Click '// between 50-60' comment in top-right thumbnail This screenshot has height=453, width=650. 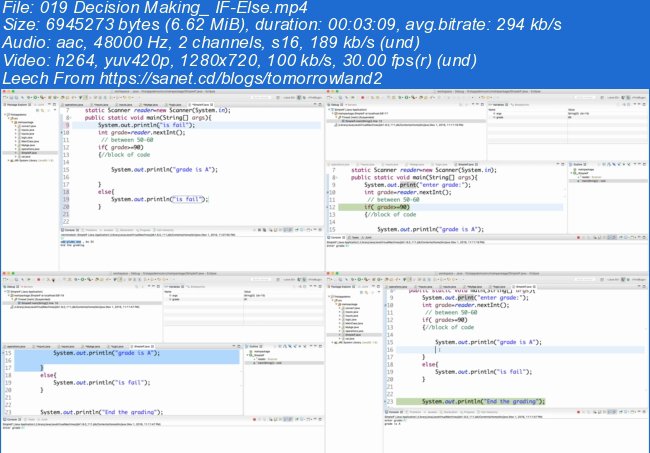[x=393, y=199]
